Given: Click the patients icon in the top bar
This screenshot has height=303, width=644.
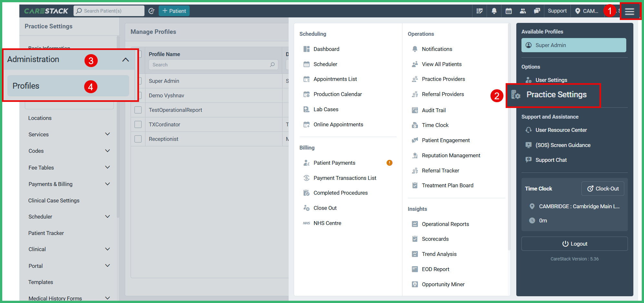Looking at the screenshot, I should 523,11.
